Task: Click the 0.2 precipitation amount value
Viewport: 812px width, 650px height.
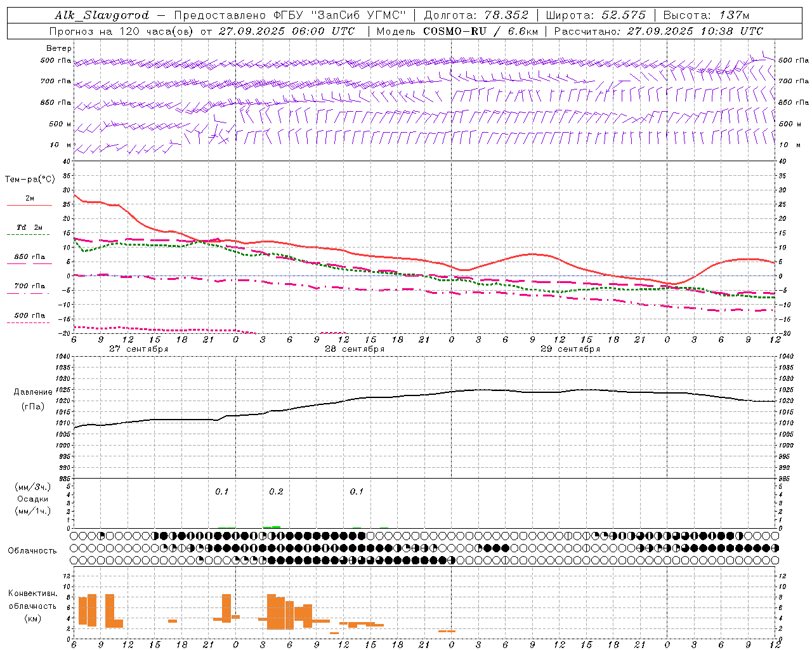Action: pyautogui.click(x=276, y=492)
